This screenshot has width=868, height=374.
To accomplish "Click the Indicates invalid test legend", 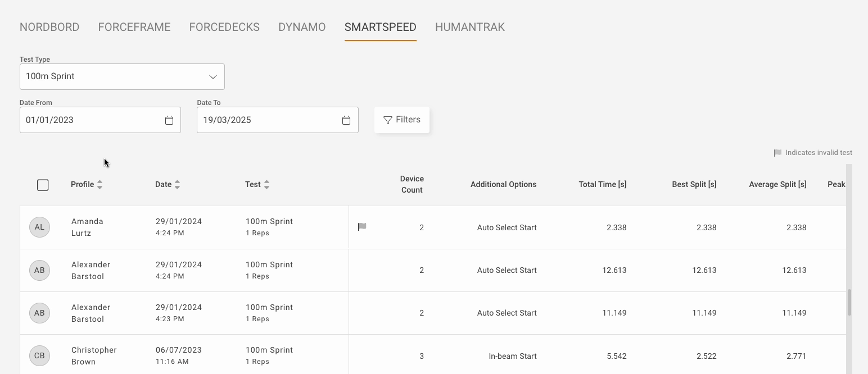I will [813, 153].
